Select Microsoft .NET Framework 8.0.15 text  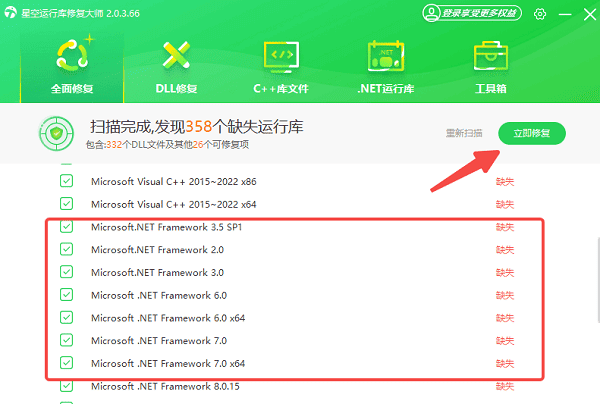tap(165, 386)
